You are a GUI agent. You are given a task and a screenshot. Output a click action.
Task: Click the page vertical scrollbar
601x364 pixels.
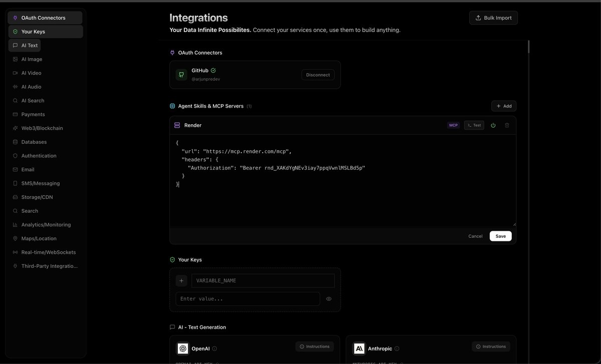(528, 47)
